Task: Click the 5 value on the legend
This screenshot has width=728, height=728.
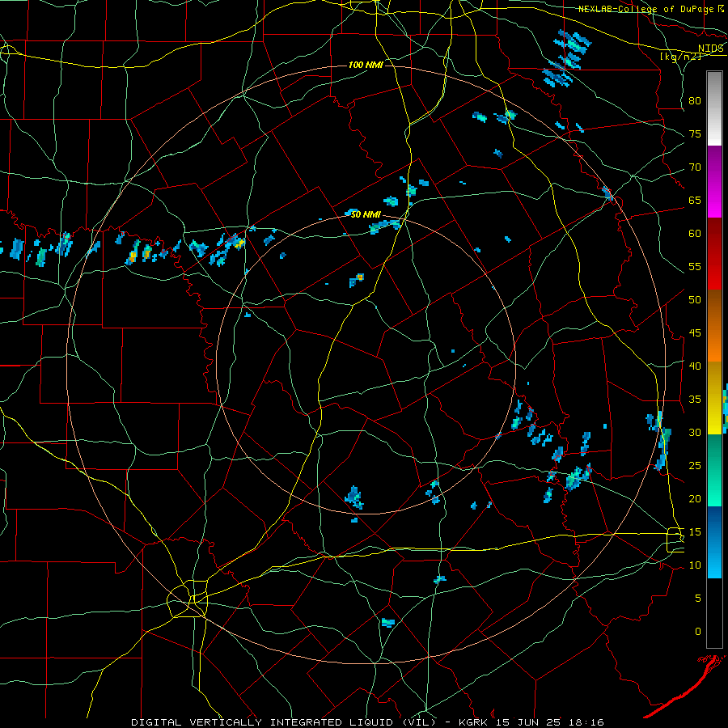Action: 698,599
